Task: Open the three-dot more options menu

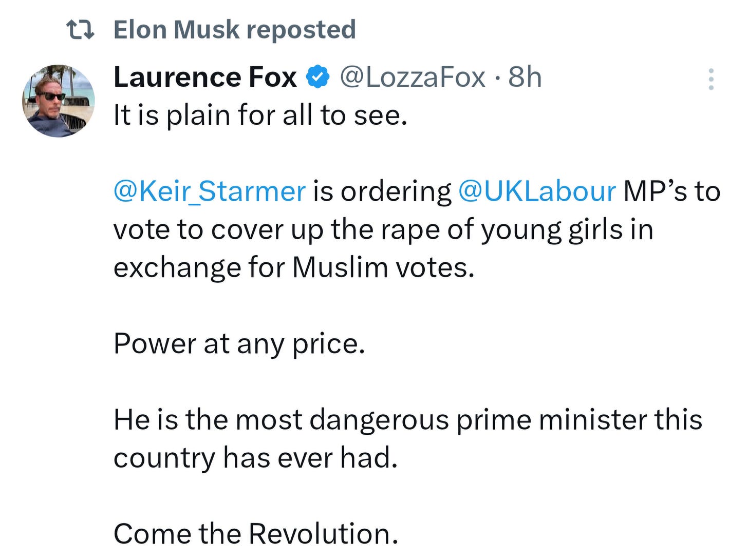Action: tap(711, 79)
